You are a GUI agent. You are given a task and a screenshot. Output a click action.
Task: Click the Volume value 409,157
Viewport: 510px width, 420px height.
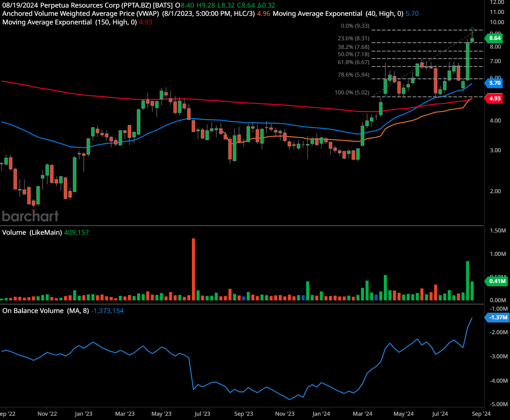coord(77,232)
